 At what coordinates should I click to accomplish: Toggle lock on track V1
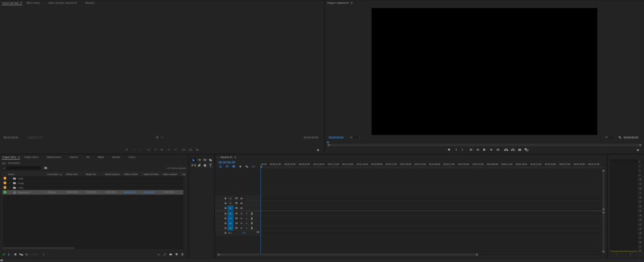pos(225,208)
